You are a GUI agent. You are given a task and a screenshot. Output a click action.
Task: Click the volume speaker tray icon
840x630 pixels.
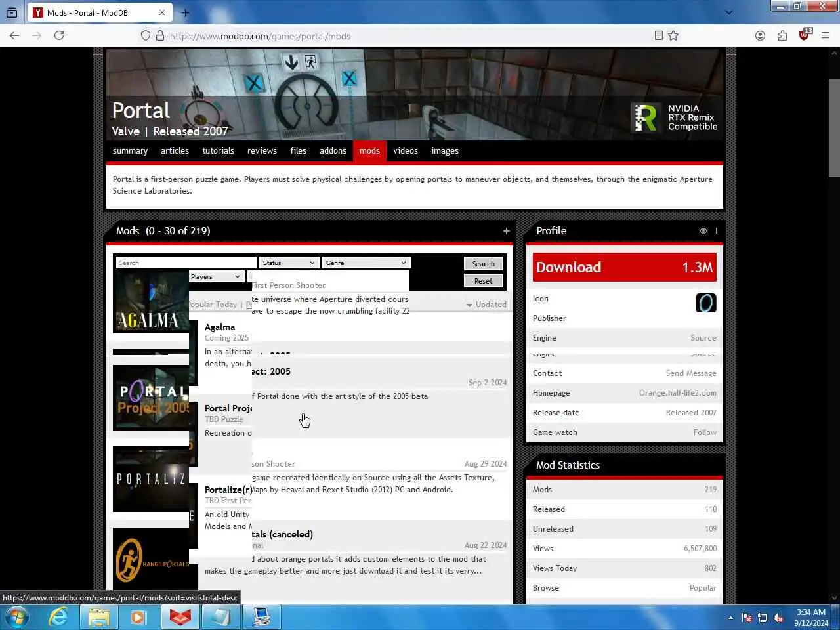pyautogui.click(x=778, y=618)
